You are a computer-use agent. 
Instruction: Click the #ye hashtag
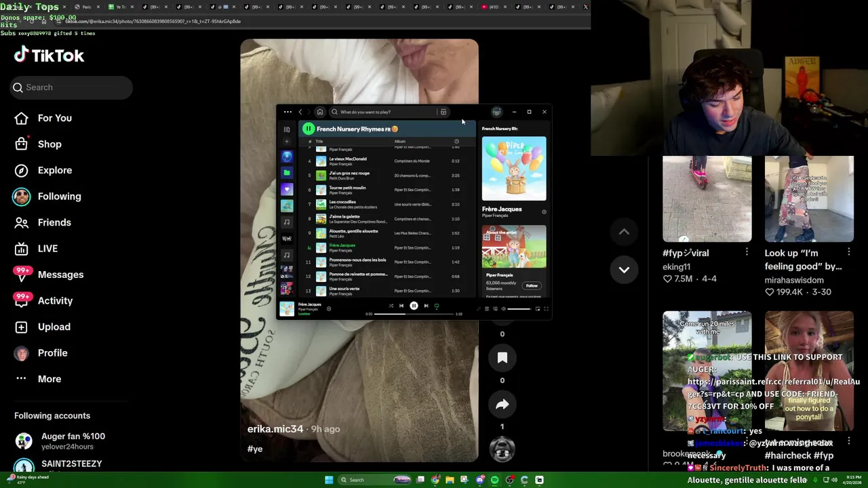click(x=255, y=449)
